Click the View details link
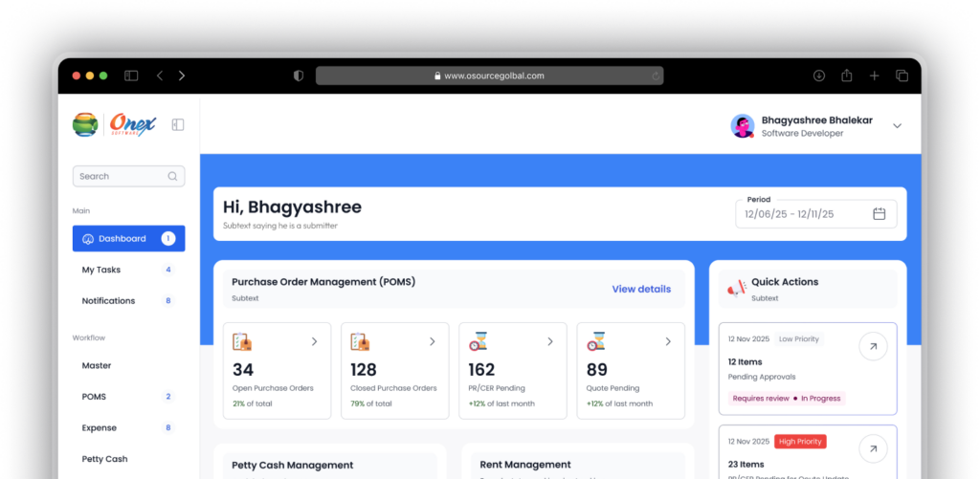Viewport: 980px width, 479px height. tap(641, 289)
